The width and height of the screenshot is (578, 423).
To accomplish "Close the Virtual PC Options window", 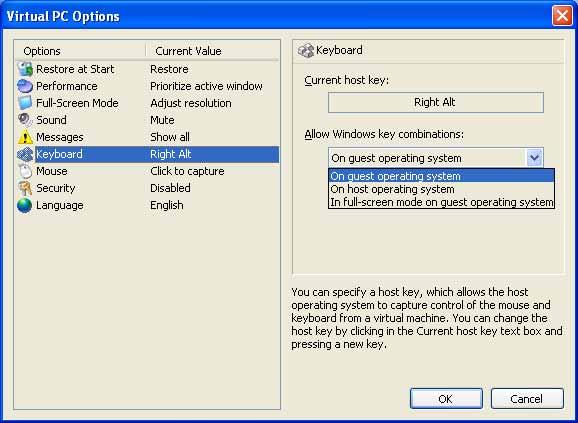I will click(x=562, y=16).
